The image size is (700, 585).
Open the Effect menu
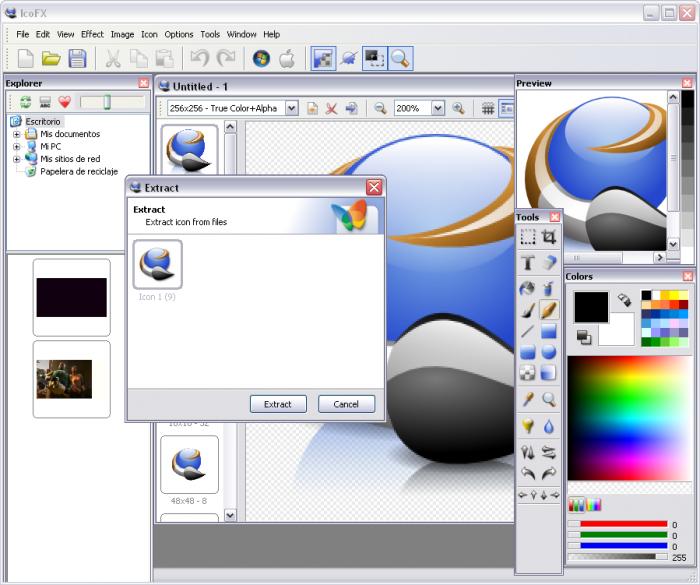click(92, 34)
